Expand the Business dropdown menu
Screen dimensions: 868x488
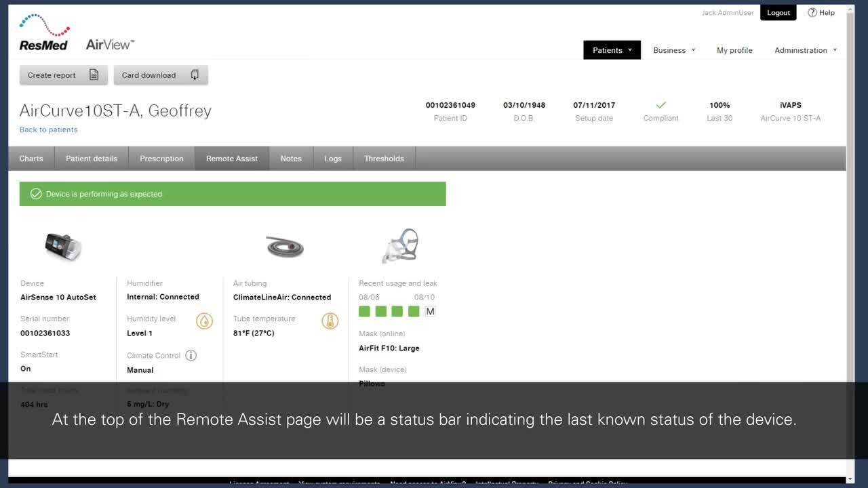pyautogui.click(x=674, y=50)
